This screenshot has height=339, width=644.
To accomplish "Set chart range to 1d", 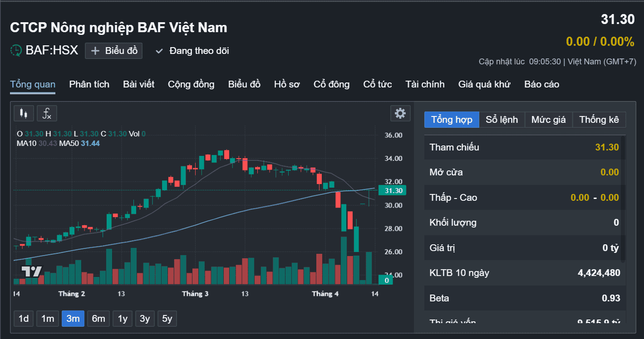I will pyautogui.click(x=24, y=319).
